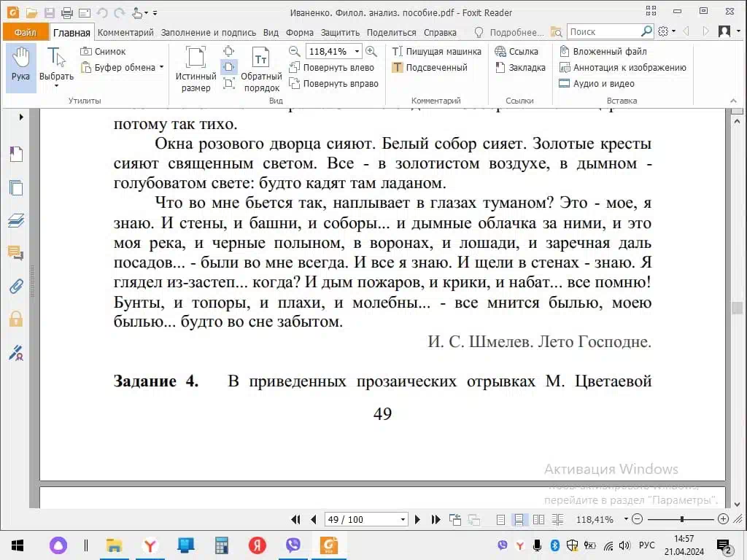This screenshot has width=747, height=560.
Task: Switch to the Заполнение и подпись tab
Action: coord(208,32)
